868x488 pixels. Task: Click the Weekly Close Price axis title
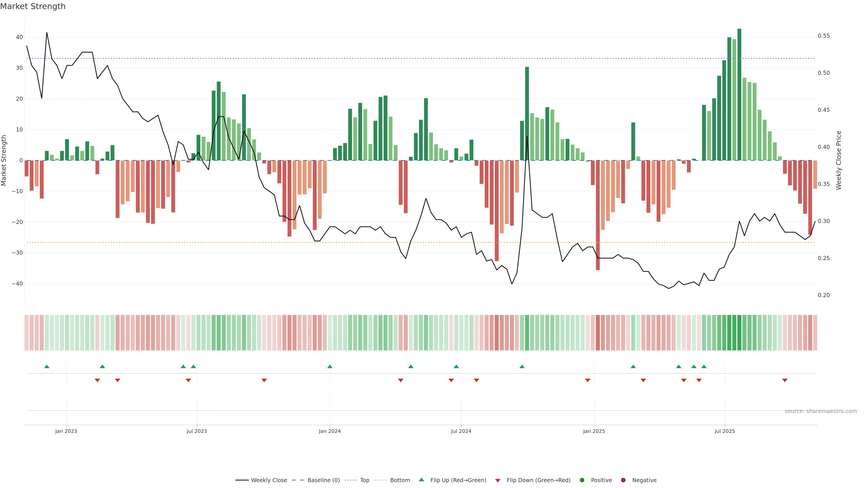tap(839, 160)
